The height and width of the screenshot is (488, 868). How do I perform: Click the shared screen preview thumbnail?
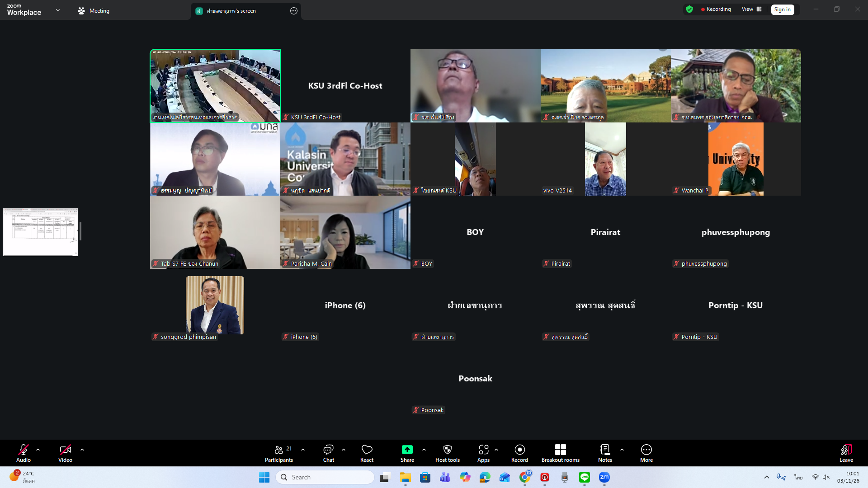click(40, 232)
